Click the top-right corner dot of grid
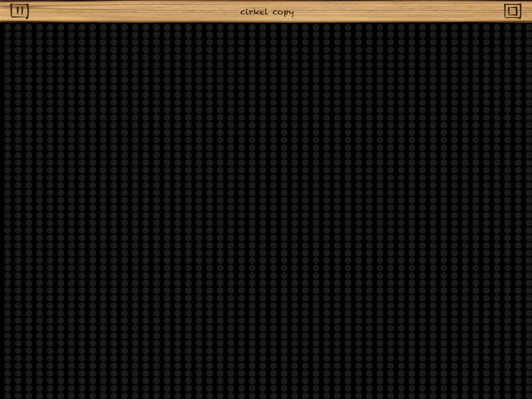Image resolution: width=532 pixels, height=399 pixels. tap(529, 27)
